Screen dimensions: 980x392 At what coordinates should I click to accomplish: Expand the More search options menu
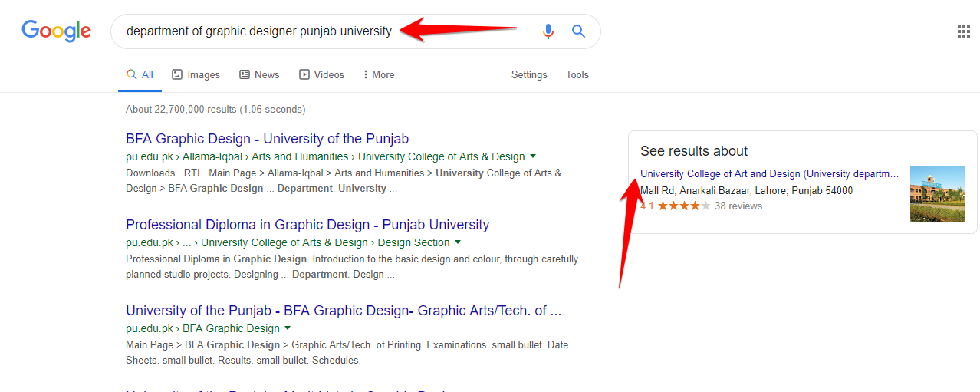point(378,74)
